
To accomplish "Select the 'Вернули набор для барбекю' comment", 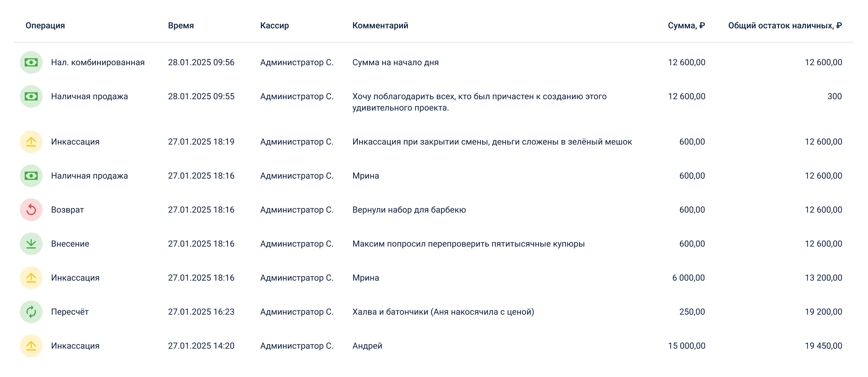I will pyautogui.click(x=409, y=210).
